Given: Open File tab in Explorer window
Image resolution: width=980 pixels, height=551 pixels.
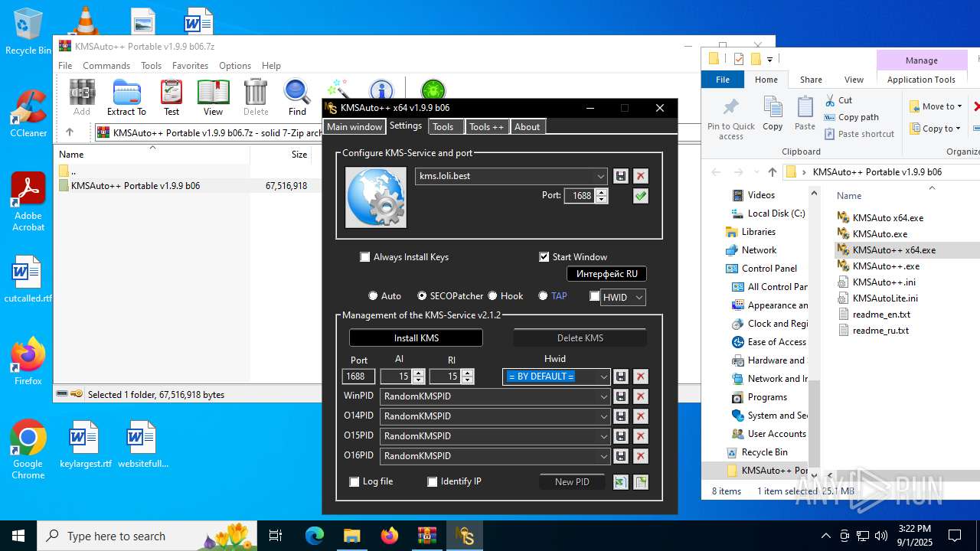Looking at the screenshot, I should [x=723, y=80].
